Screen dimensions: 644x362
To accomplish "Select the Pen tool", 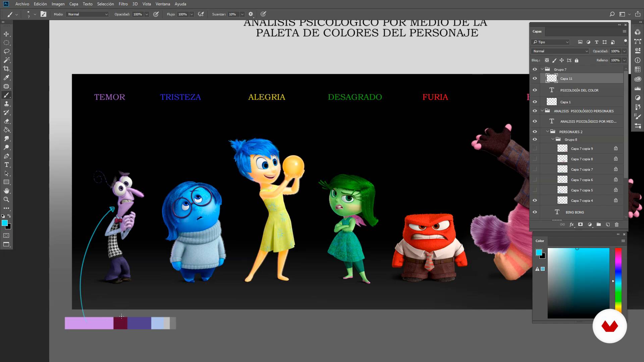I will coord(6,156).
